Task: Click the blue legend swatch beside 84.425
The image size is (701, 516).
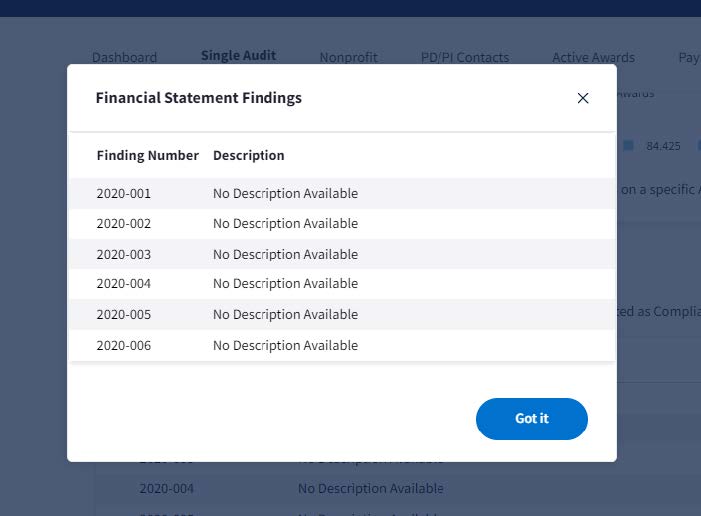Action: [629, 145]
